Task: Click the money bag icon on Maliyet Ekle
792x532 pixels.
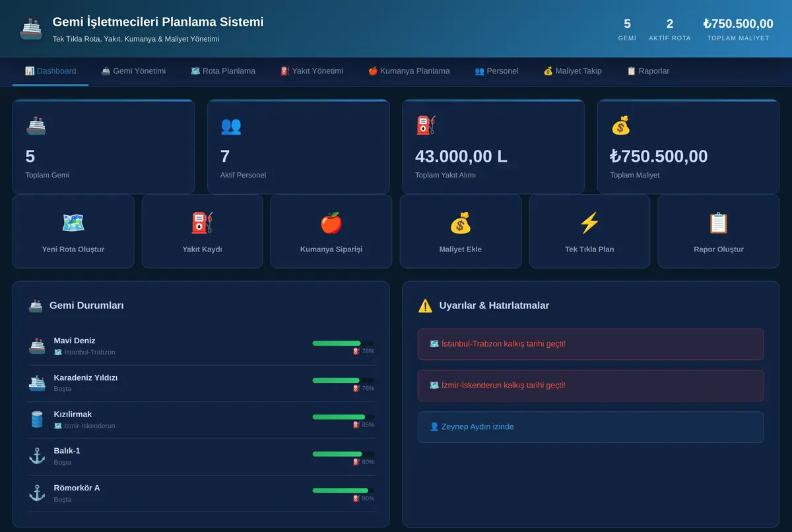Action: (x=460, y=222)
